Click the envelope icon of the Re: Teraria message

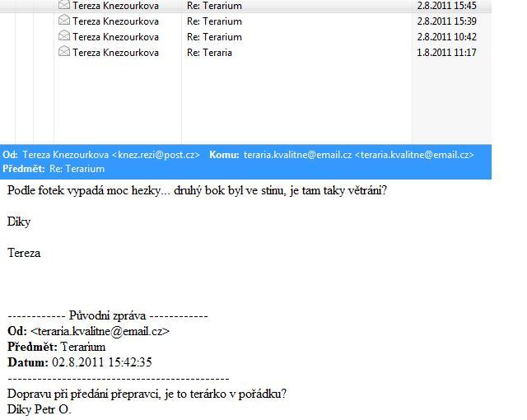tap(63, 52)
